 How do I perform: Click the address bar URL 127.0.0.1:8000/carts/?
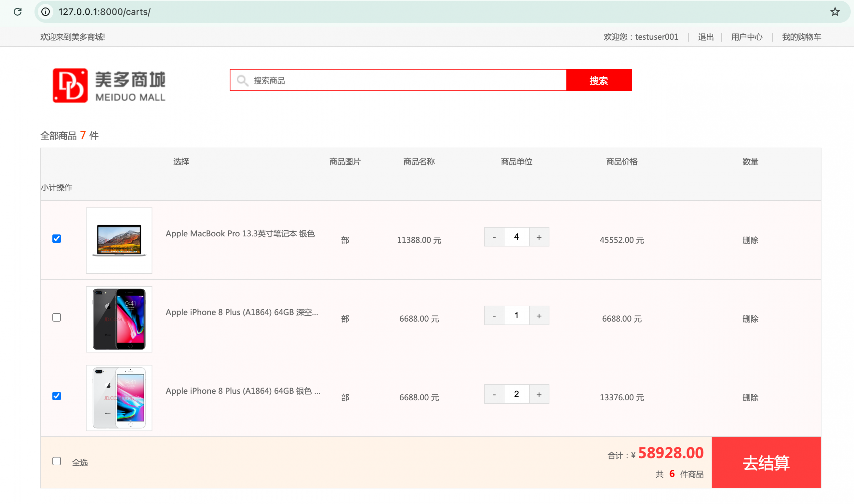click(104, 12)
